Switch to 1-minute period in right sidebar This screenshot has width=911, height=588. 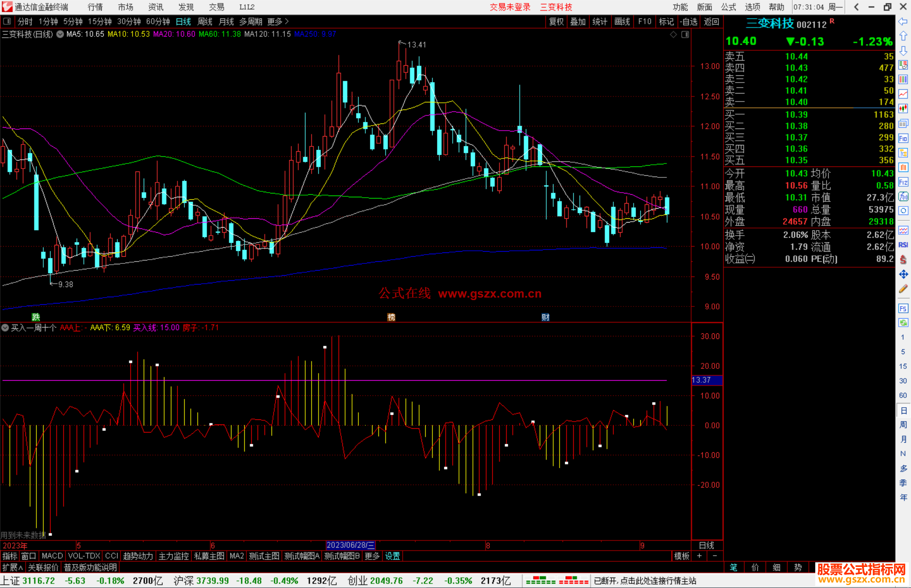pyautogui.click(x=903, y=337)
